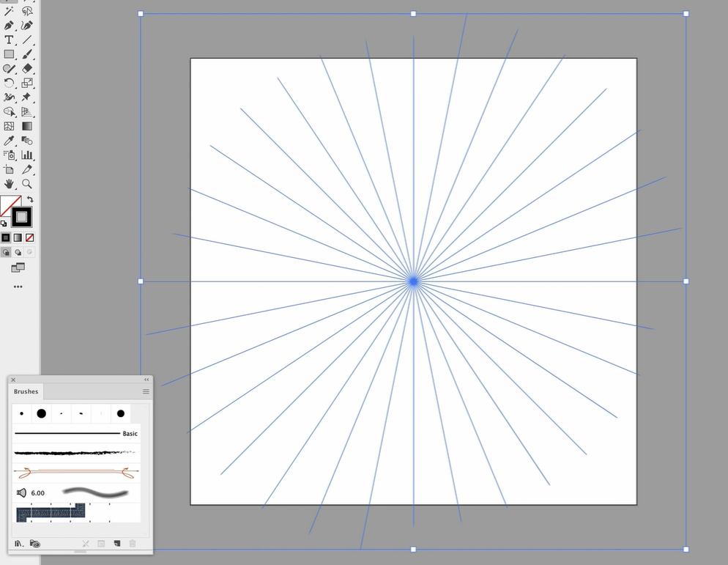The width and height of the screenshot is (728, 565).
Task: Choose the Type tool
Action: (x=9, y=40)
